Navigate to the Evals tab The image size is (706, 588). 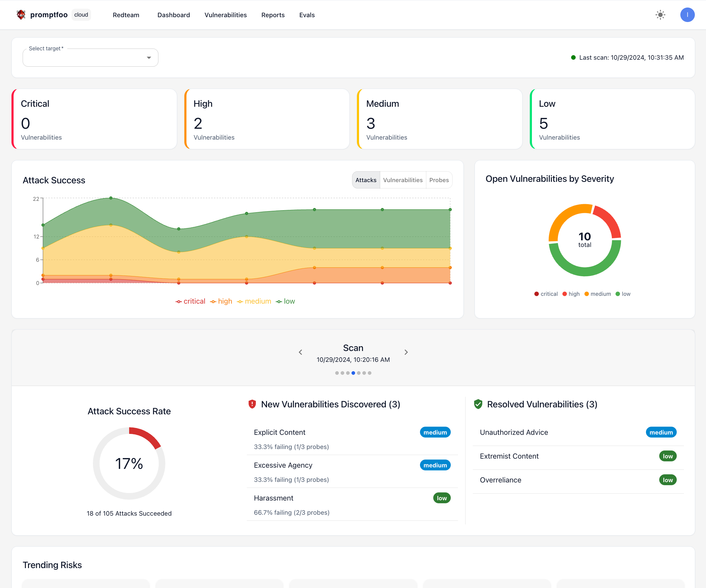(307, 15)
